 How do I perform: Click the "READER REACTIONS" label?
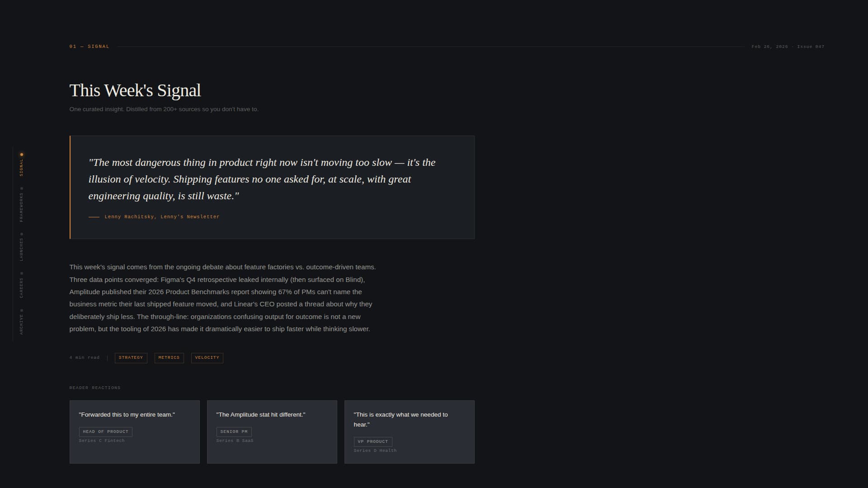coord(95,388)
